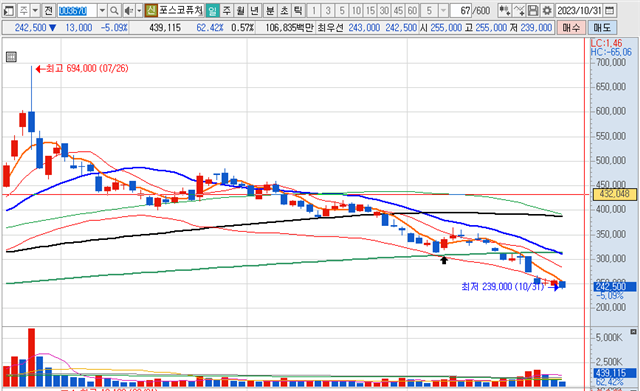Click the candle count field showing 67
This screenshot has width=640, height=391.
click(x=460, y=10)
